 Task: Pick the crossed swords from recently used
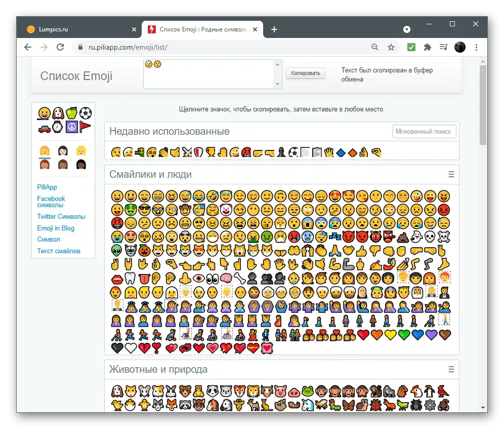pyautogui.click(x=187, y=152)
